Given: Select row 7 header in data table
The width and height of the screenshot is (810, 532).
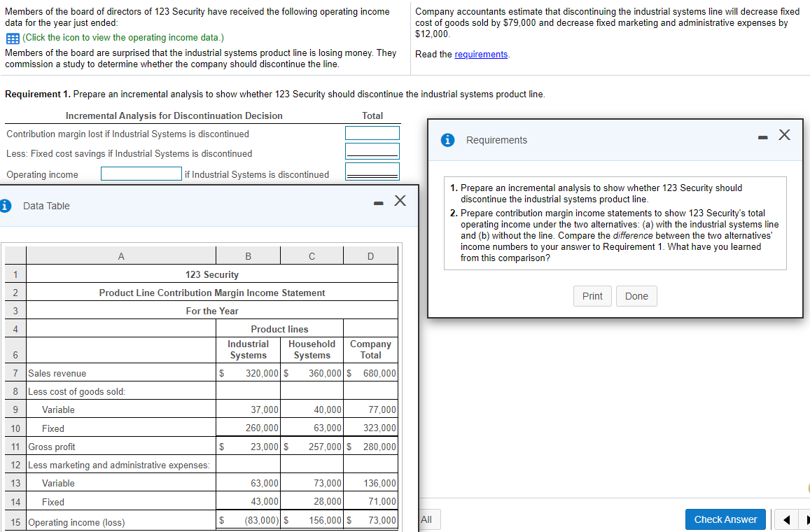Looking at the screenshot, I should [x=15, y=373].
